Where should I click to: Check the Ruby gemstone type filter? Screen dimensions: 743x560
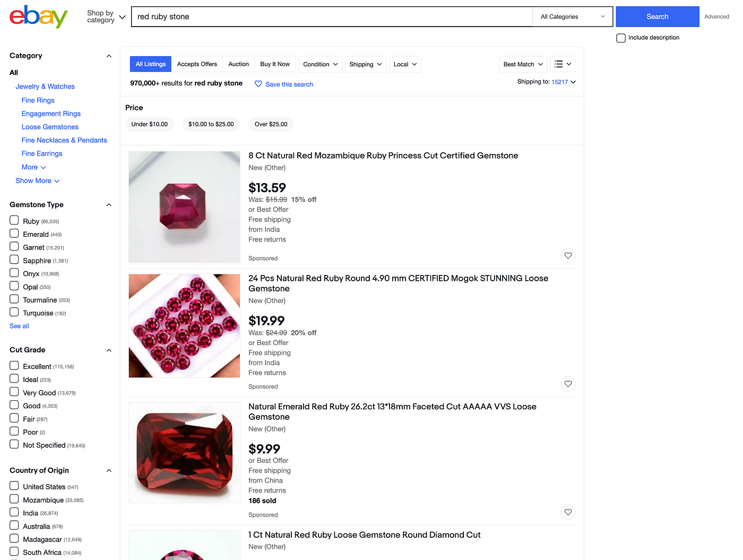point(14,220)
